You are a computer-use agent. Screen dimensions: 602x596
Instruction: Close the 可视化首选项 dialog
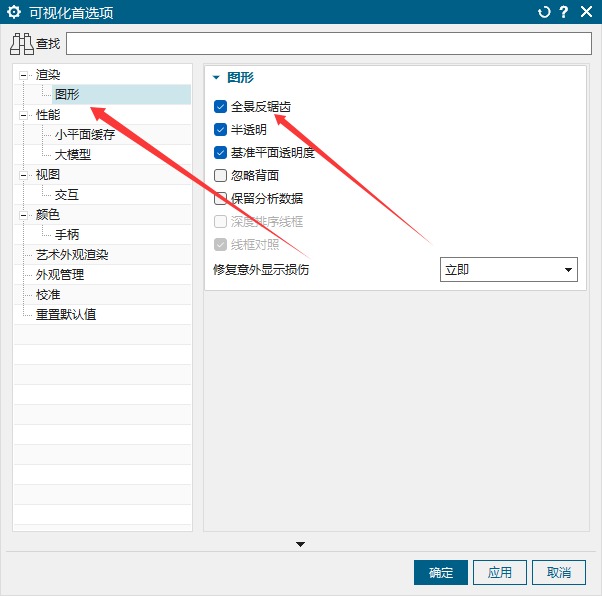[x=586, y=12]
